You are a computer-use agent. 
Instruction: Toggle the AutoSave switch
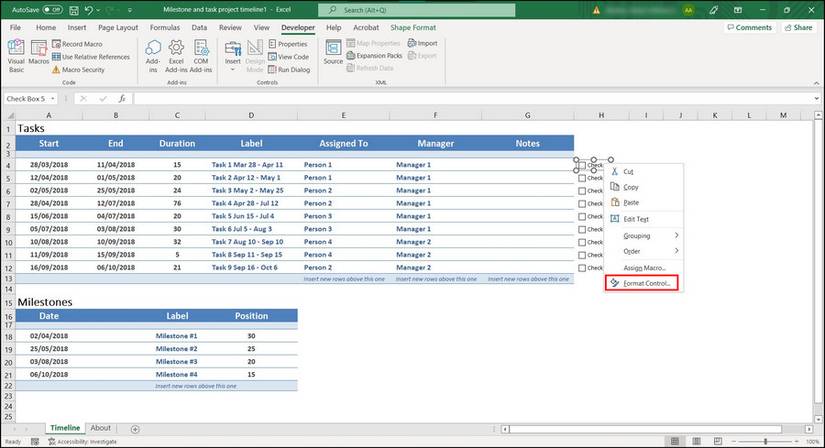coord(52,9)
